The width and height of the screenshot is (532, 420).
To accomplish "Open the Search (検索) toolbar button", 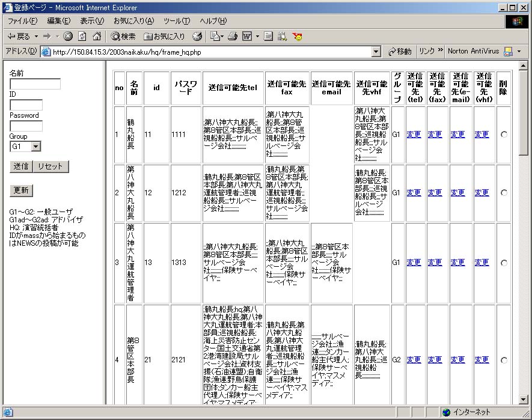I will 123,36.
